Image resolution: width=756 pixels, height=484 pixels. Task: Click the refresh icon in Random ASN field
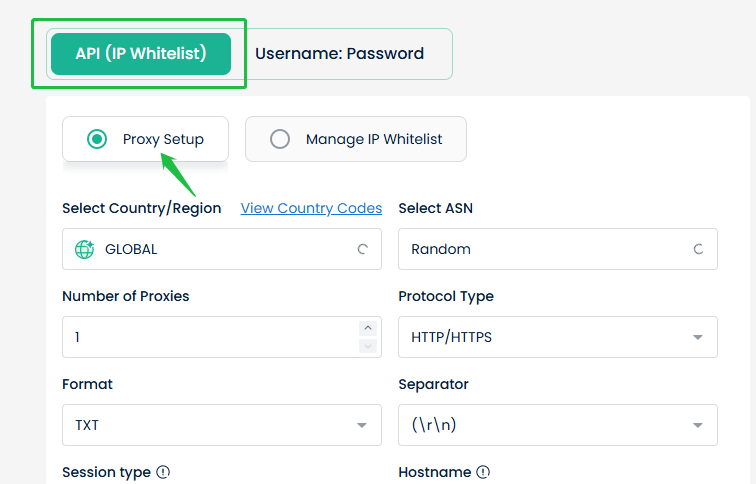[x=698, y=249]
